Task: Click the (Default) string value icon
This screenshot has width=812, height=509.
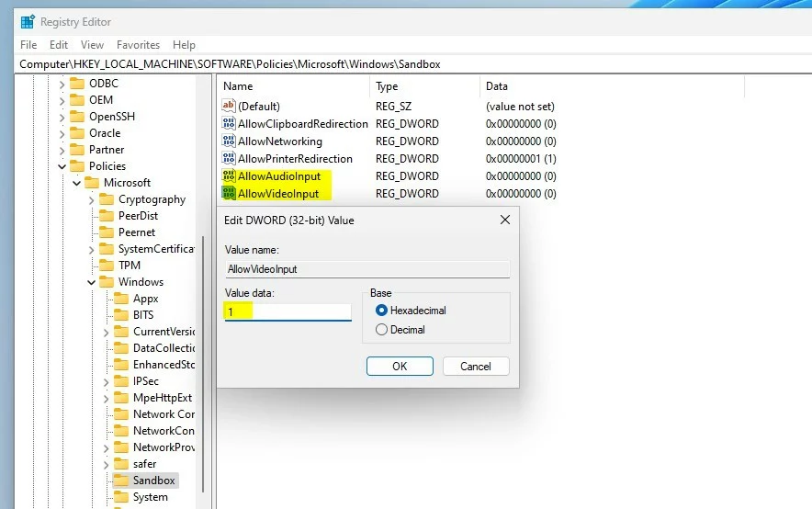Action: 229,107
